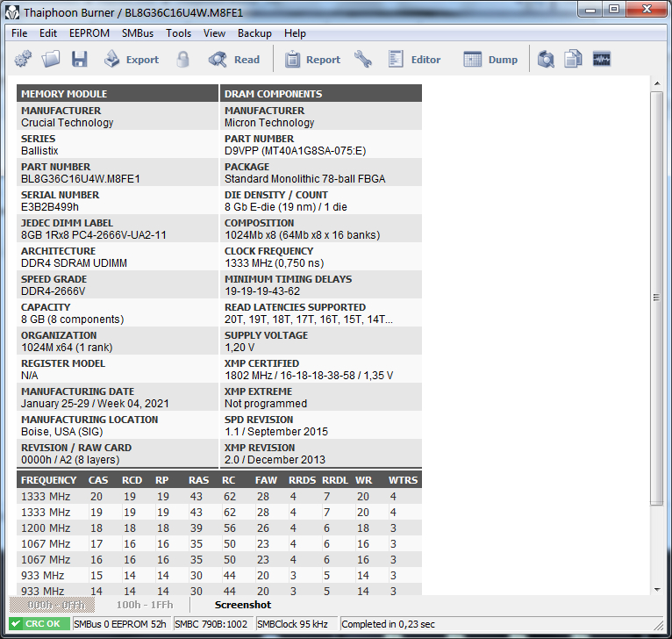Click the gear settings toolbar icon
This screenshot has height=639, width=672.
click(x=23, y=59)
